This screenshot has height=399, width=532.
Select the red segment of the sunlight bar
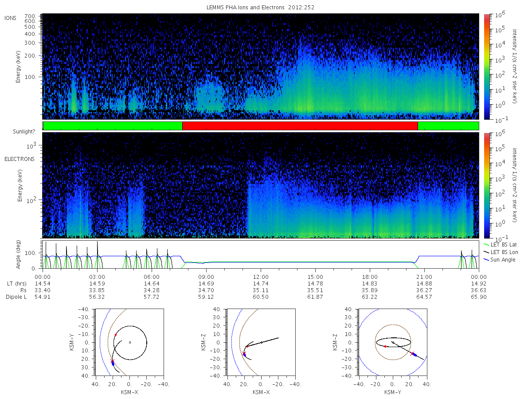(300, 126)
